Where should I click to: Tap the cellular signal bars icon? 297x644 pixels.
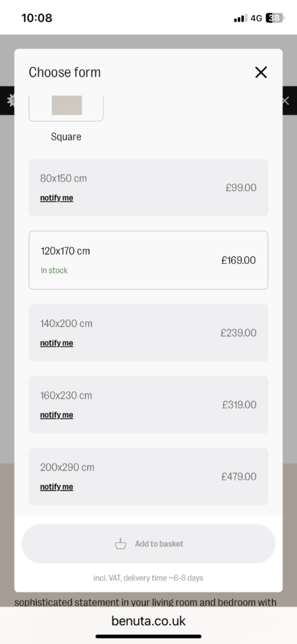point(240,18)
